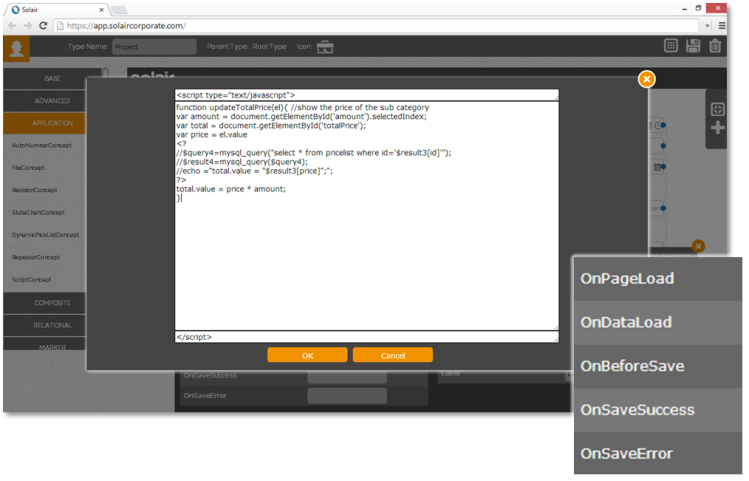
Task: Delete the type using trash icon
Action: (715, 46)
